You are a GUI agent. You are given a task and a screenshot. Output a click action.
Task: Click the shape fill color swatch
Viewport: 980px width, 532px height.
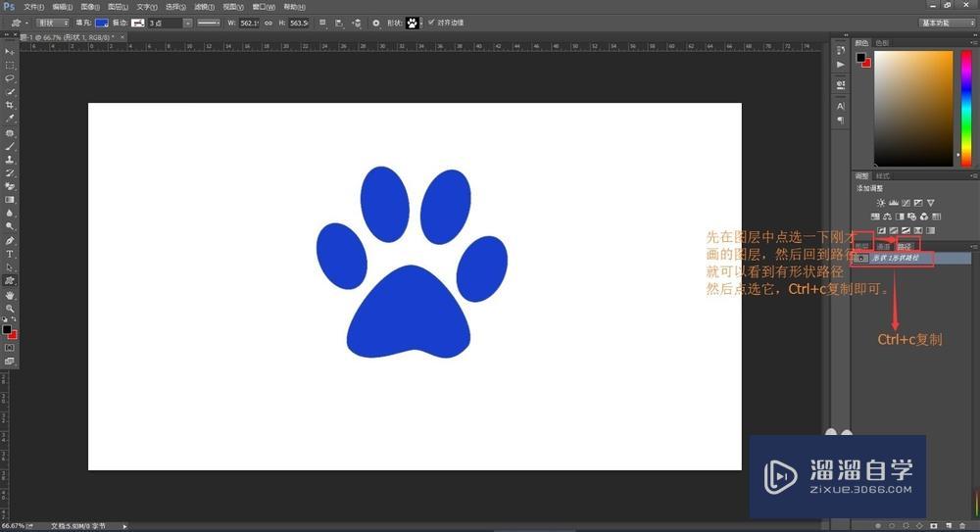pyautogui.click(x=101, y=23)
